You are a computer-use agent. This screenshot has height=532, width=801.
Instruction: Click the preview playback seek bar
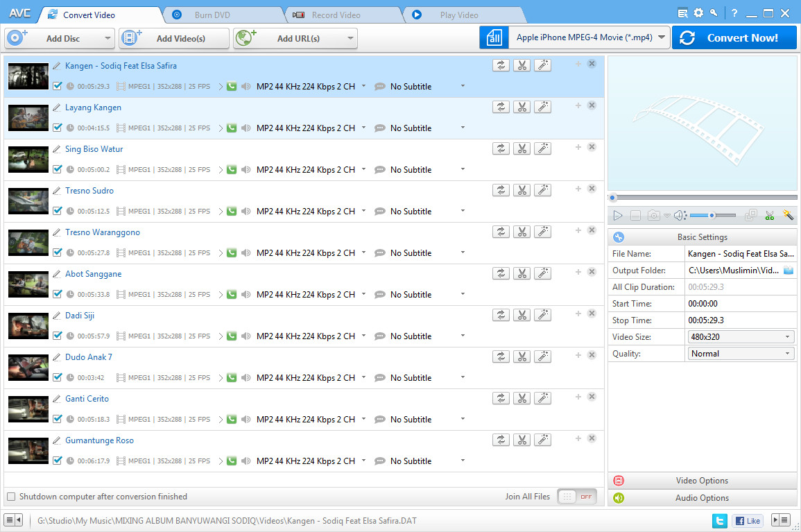click(x=703, y=197)
